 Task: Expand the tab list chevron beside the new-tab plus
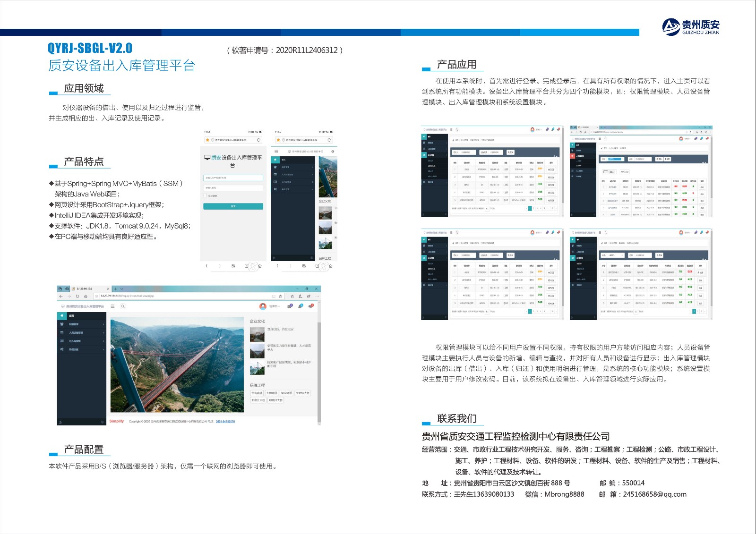coord(122,289)
